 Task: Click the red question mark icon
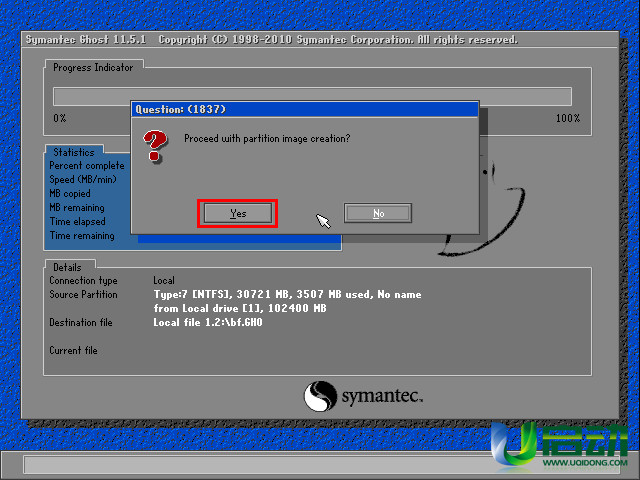click(x=155, y=146)
